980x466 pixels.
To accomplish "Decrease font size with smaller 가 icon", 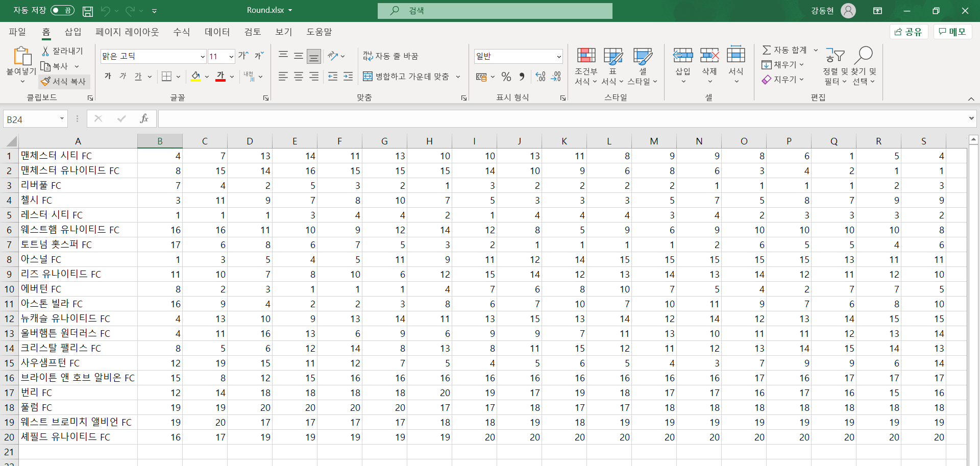I will [x=259, y=56].
